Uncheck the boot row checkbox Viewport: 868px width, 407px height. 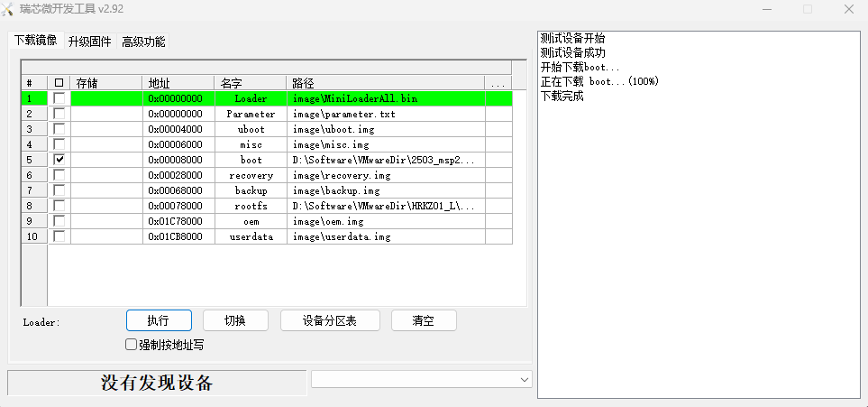coord(59,160)
